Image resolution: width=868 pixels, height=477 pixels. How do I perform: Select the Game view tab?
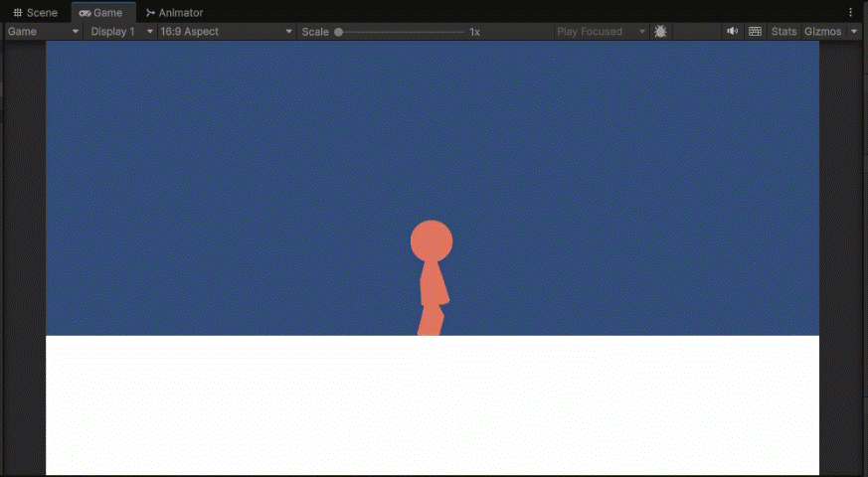pos(101,13)
